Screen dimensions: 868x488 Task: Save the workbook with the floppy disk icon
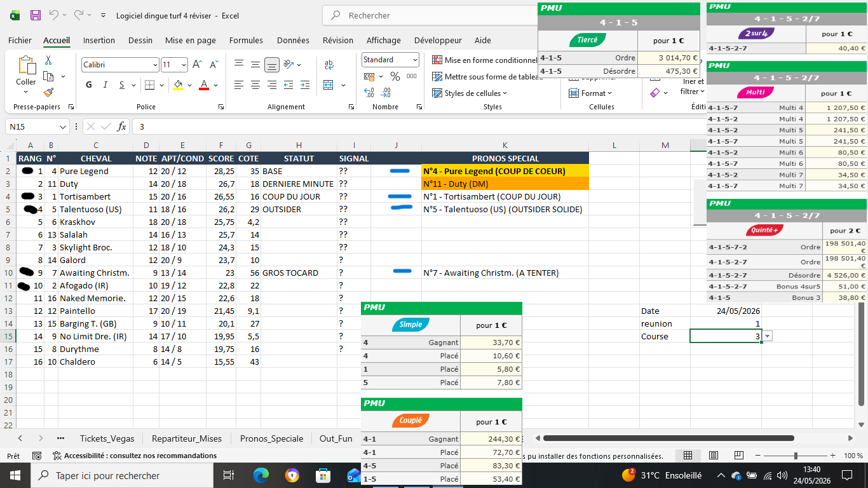click(36, 15)
